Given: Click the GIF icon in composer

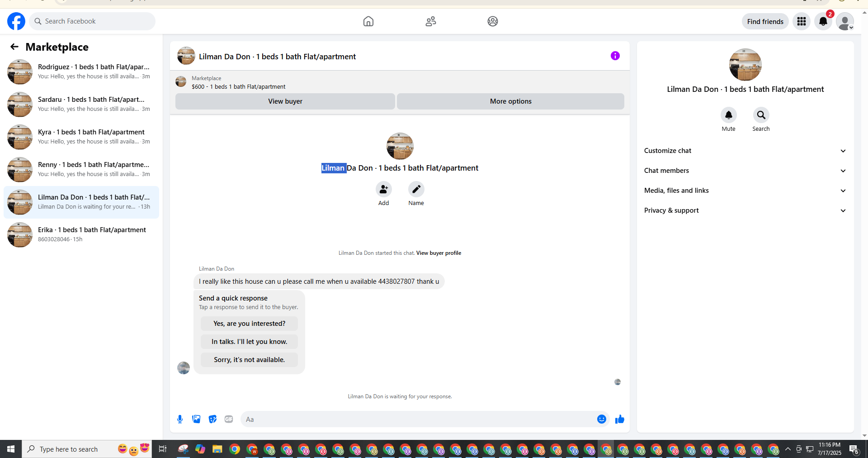Looking at the screenshot, I should (x=229, y=419).
